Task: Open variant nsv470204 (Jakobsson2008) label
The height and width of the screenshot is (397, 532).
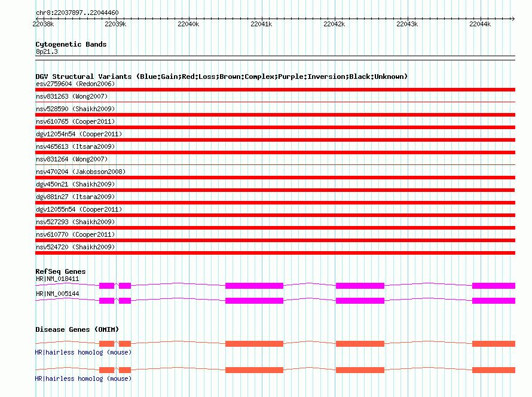Action: [81, 172]
